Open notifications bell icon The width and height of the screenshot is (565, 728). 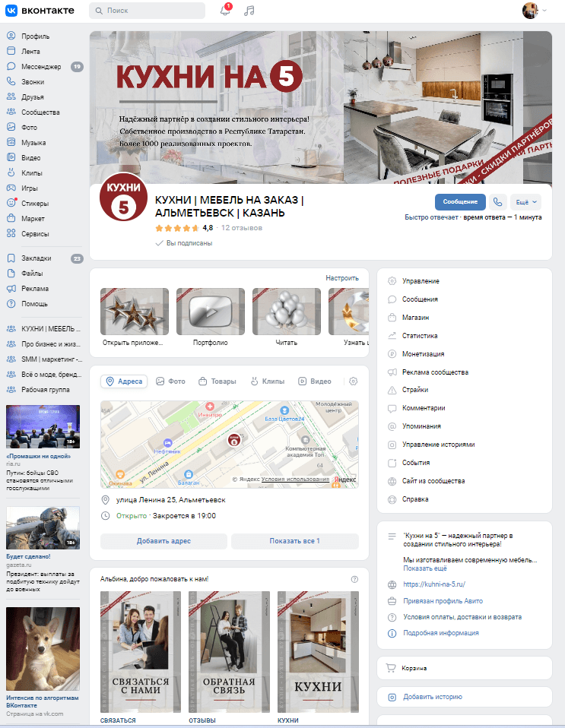[225, 10]
